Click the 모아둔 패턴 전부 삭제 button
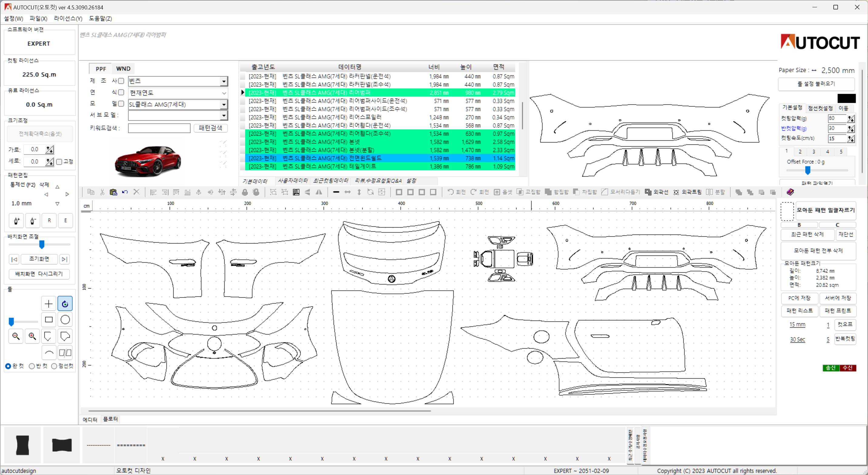Viewport: 868px width, 475px height. click(x=818, y=251)
